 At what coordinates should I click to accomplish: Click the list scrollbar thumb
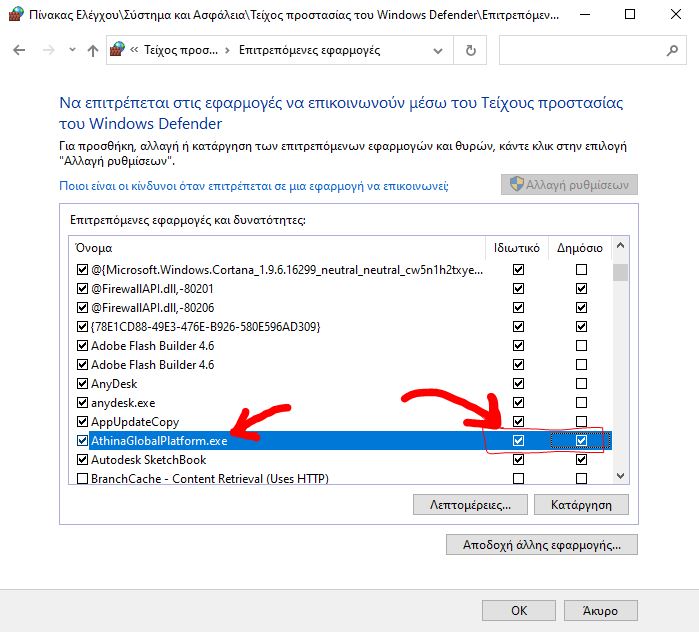coord(620,272)
